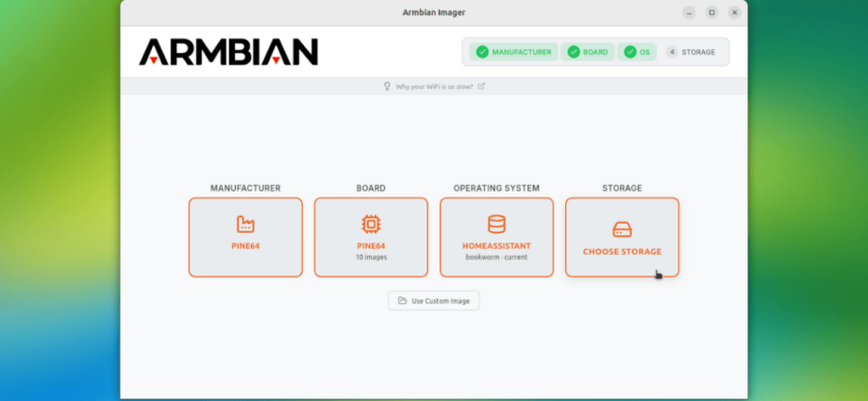Click the green checkmark next to MANUFACTURER step

click(x=482, y=52)
